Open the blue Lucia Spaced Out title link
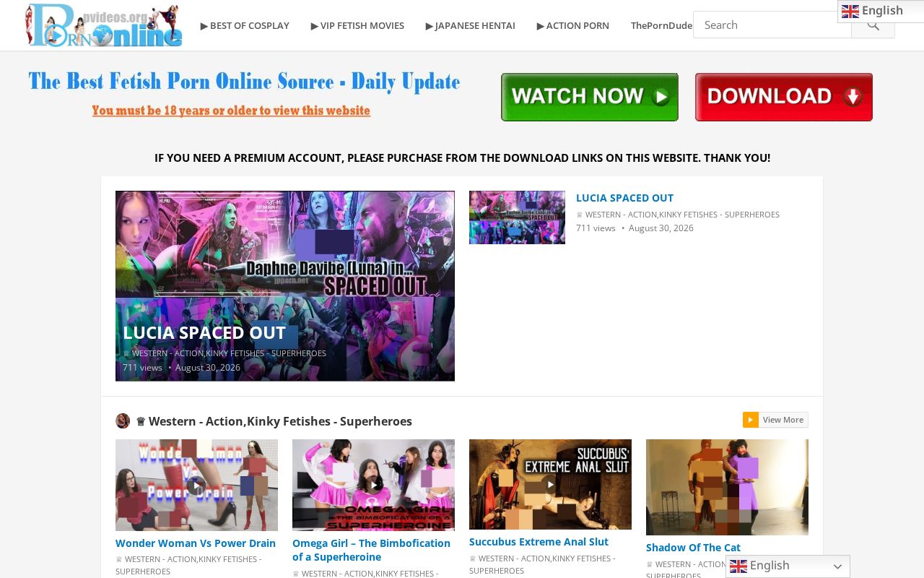Screen dimensions: 924x578 click(x=624, y=198)
